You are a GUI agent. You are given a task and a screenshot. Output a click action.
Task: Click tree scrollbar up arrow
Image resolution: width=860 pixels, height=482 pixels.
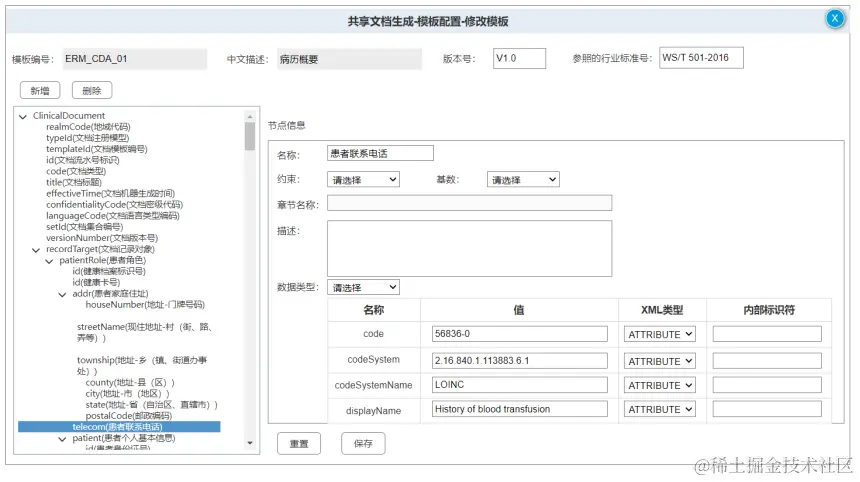250,116
